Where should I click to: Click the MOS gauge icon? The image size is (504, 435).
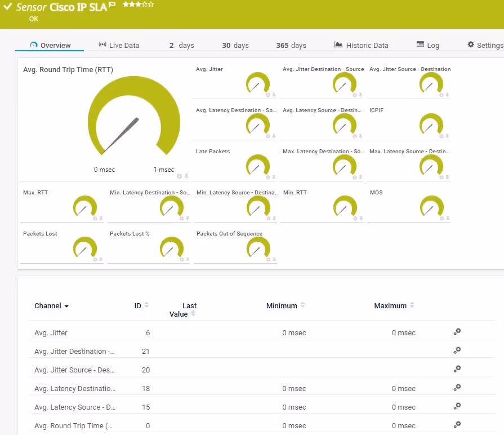pos(431,206)
